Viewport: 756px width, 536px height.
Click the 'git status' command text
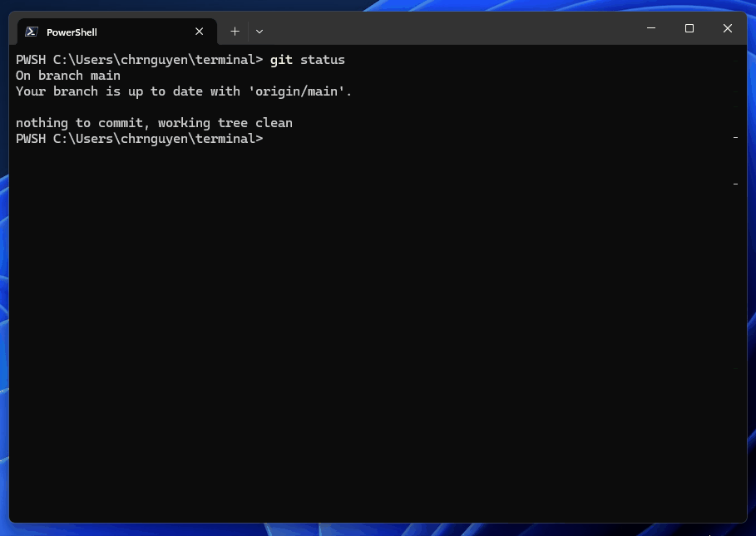point(309,59)
